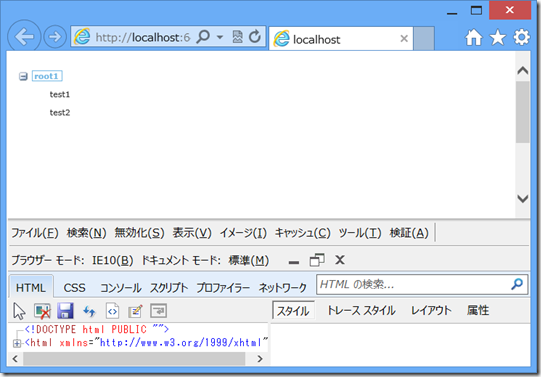Switch to the スクリプト tab
The height and width of the screenshot is (377, 541).
pyautogui.click(x=169, y=287)
